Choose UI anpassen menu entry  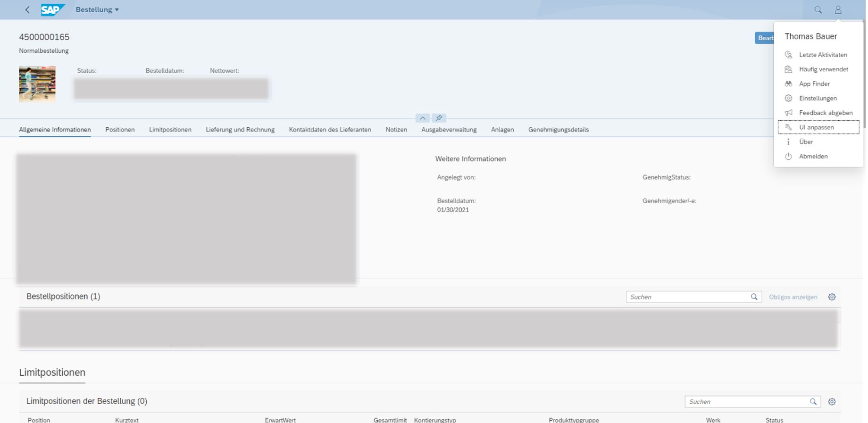point(818,127)
